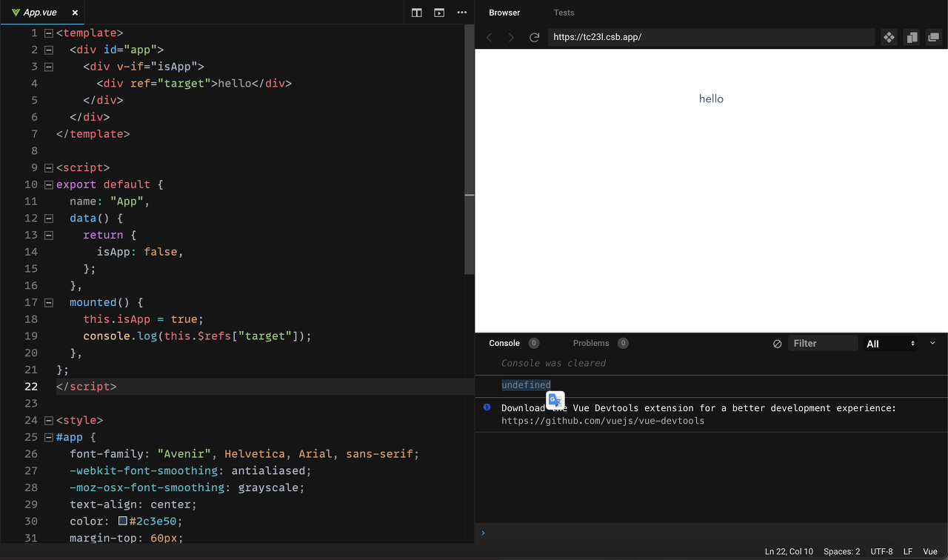The image size is (948, 560).
Task: Click the preview URL address field
Action: tap(711, 37)
